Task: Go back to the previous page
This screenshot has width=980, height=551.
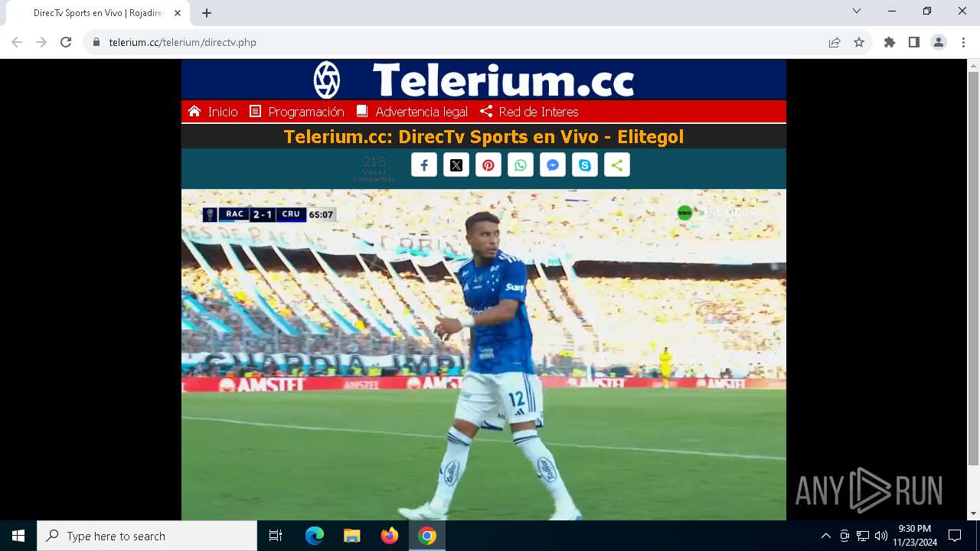Action: pos(17,42)
